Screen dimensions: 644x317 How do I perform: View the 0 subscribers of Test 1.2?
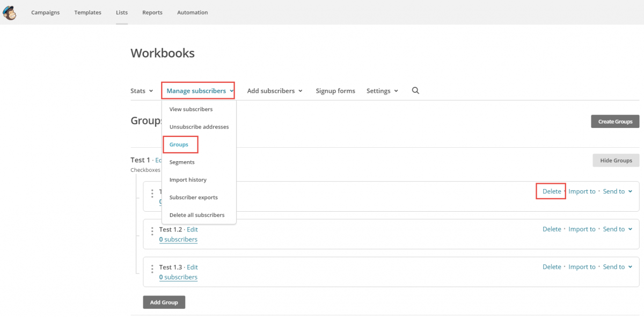[178, 240]
